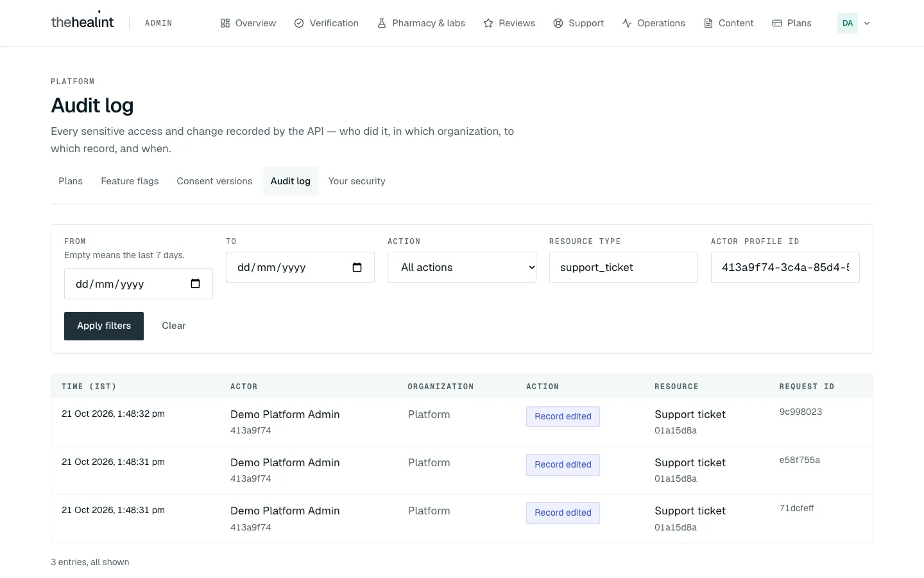Open the From date calendar picker icon
Viewport: 924px width, 578px height.
point(196,284)
